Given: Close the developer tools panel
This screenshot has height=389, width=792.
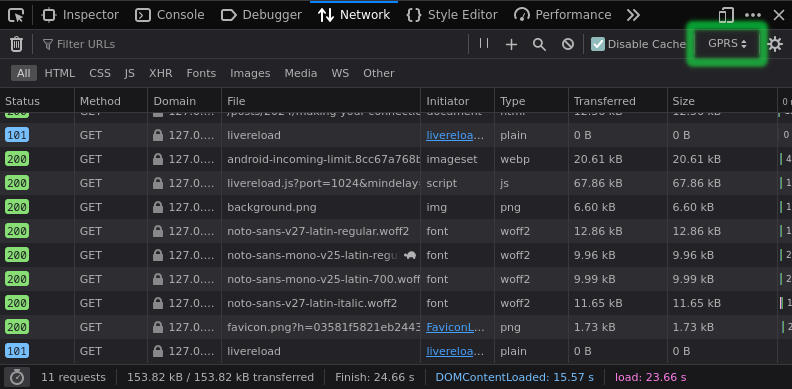Looking at the screenshot, I should point(778,15).
